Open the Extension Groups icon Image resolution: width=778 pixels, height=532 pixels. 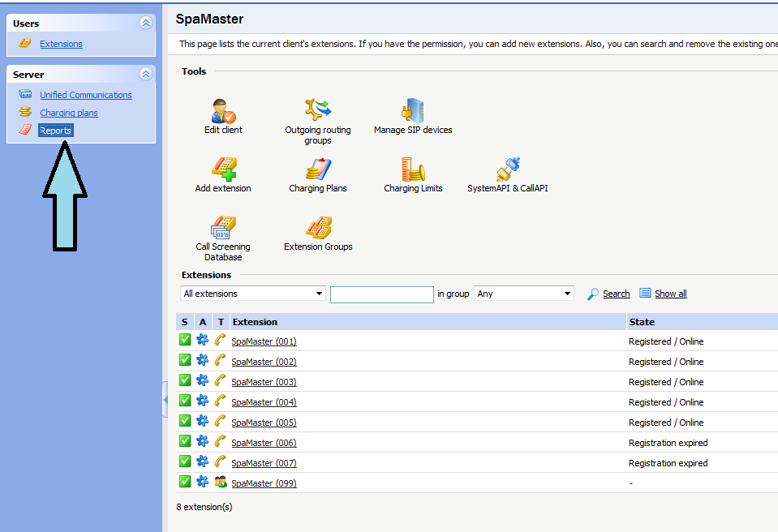pos(318,228)
